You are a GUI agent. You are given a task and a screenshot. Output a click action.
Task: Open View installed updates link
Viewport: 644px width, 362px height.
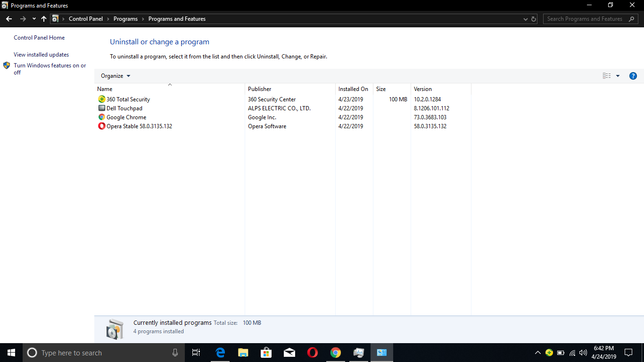pyautogui.click(x=41, y=55)
